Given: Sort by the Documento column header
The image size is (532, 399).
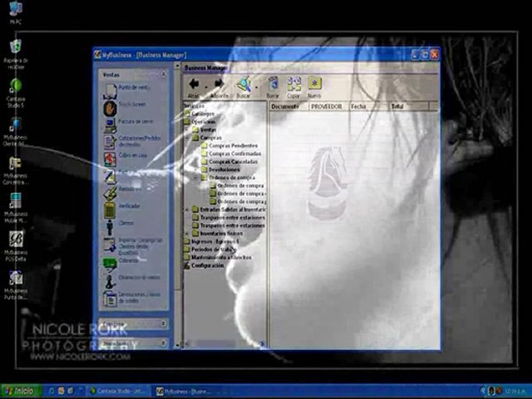Looking at the screenshot, I should click(x=289, y=106).
